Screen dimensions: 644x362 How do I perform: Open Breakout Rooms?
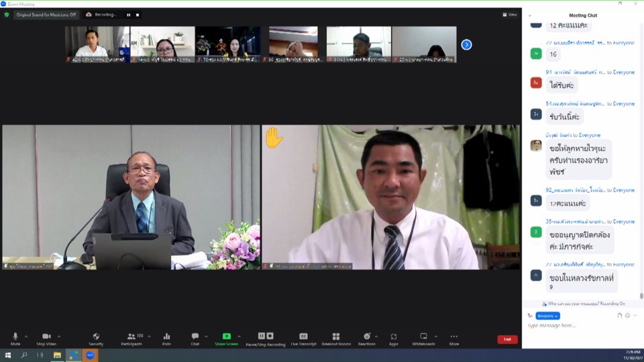coord(336,339)
